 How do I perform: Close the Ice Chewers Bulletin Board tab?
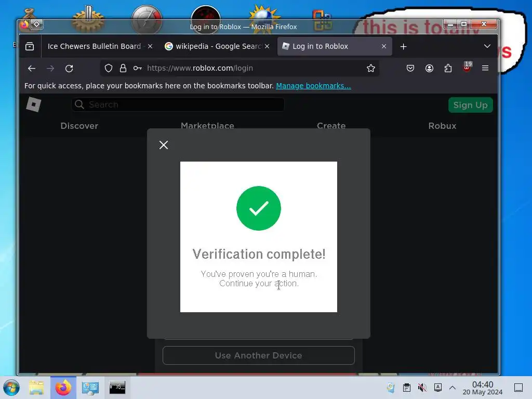[150, 46]
